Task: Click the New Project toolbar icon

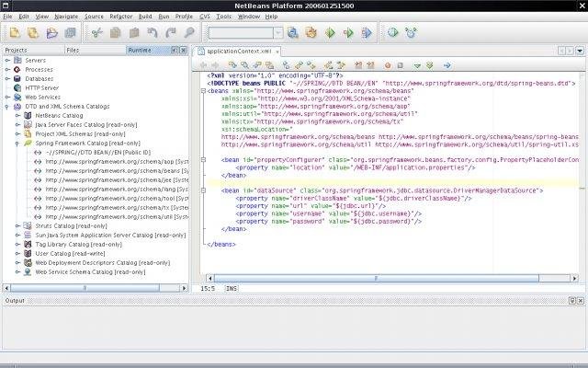Action: (33, 33)
